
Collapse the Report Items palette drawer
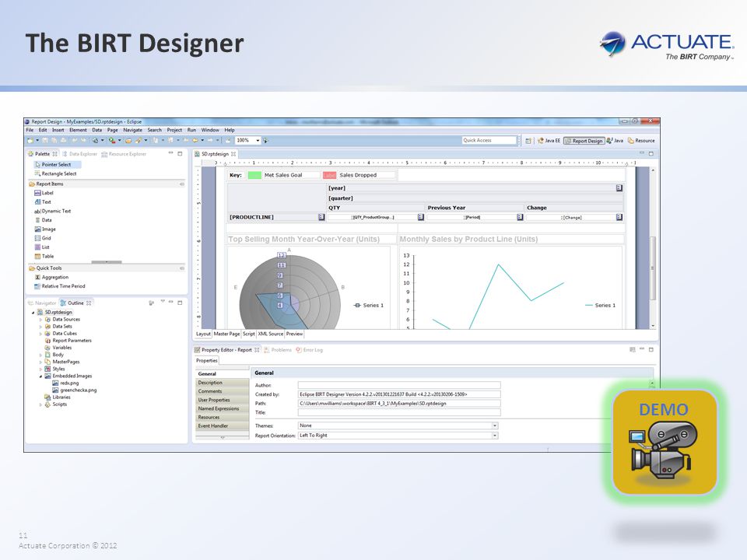[182, 184]
